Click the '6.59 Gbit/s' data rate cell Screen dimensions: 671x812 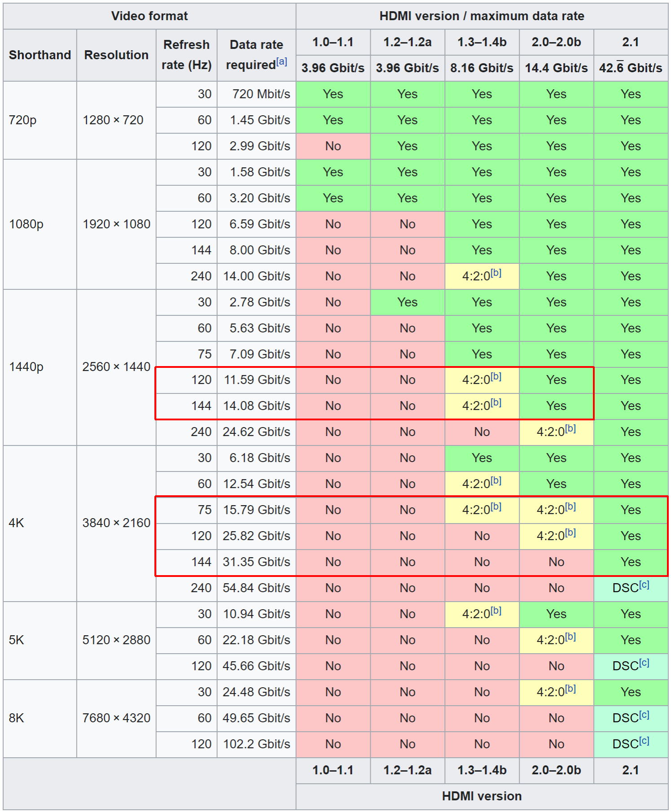(x=256, y=224)
